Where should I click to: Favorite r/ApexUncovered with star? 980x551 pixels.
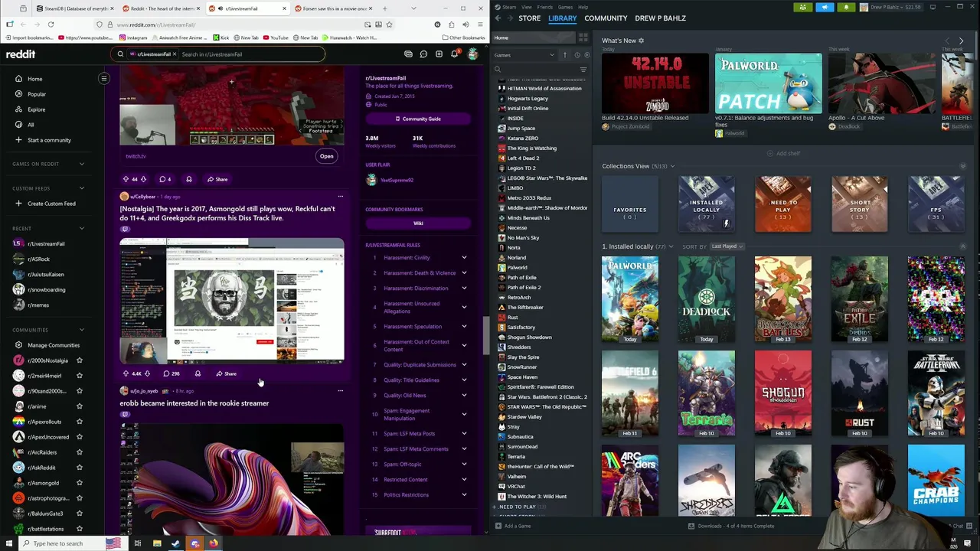79,437
